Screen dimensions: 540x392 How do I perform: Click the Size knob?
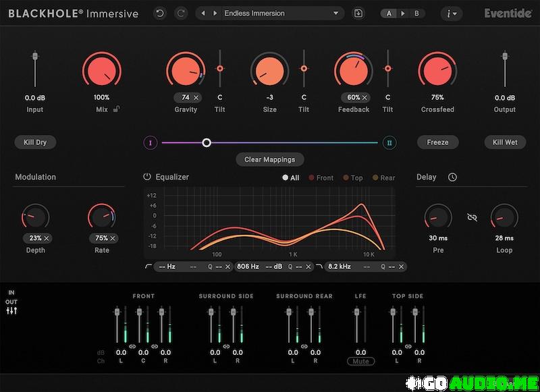269,71
